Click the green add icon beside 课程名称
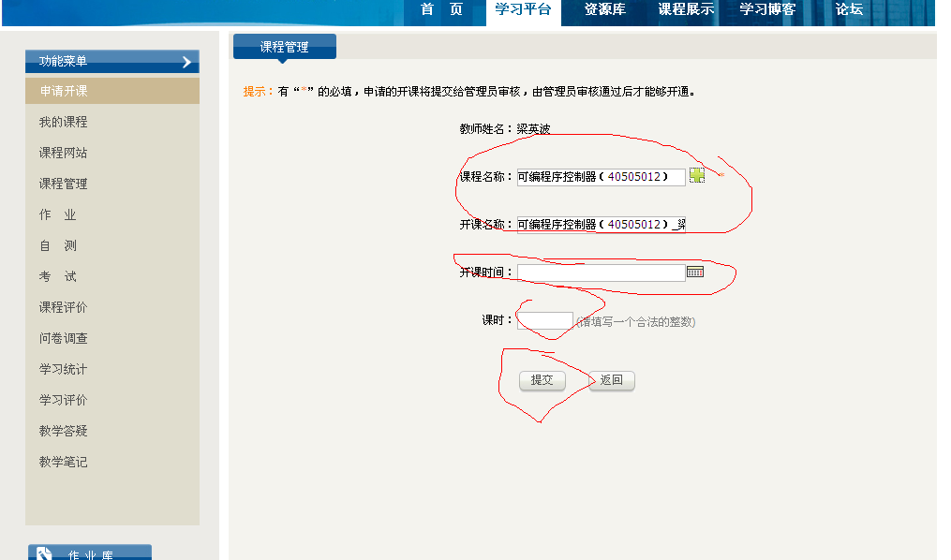 pos(696,176)
